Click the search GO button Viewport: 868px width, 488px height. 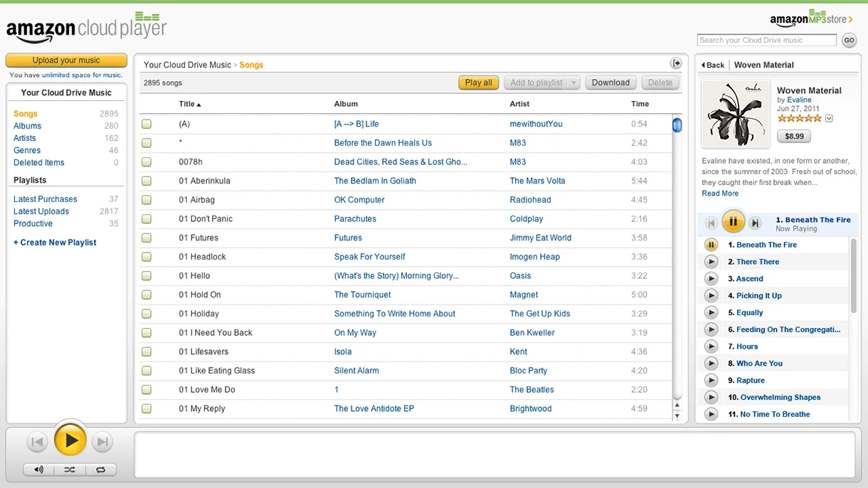tap(849, 41)
